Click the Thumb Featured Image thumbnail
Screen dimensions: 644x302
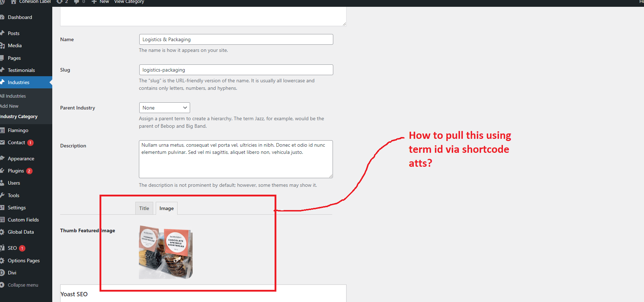click(x=166, y=252)
